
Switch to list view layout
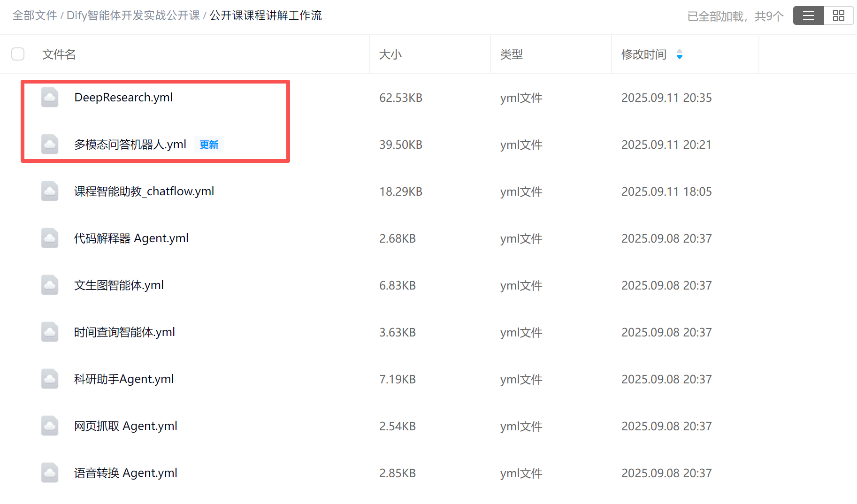(x=808, y=15)
